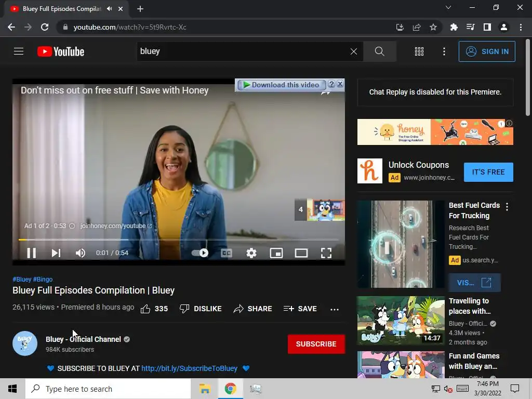This screenshot has height=399, width=532.
Task: Open the #Bluey hashtag
Action: (x=22, y=279)
